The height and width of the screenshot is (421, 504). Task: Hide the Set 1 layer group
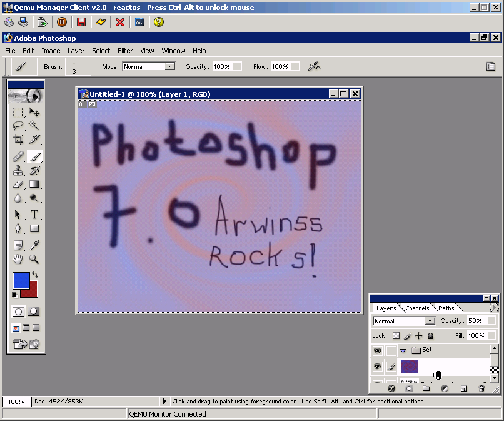pos(377,350)
